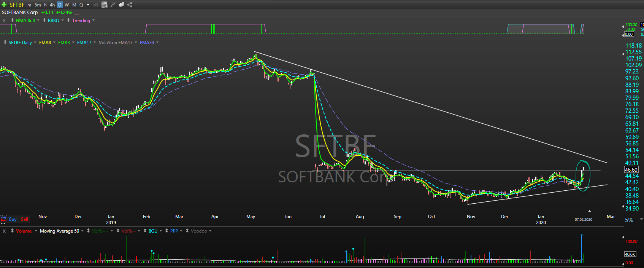Image resolution: width=644 pixels, height=268 pixels.
Task: Open the saved chart templates folder icon
Action: [x=121, y=5]
